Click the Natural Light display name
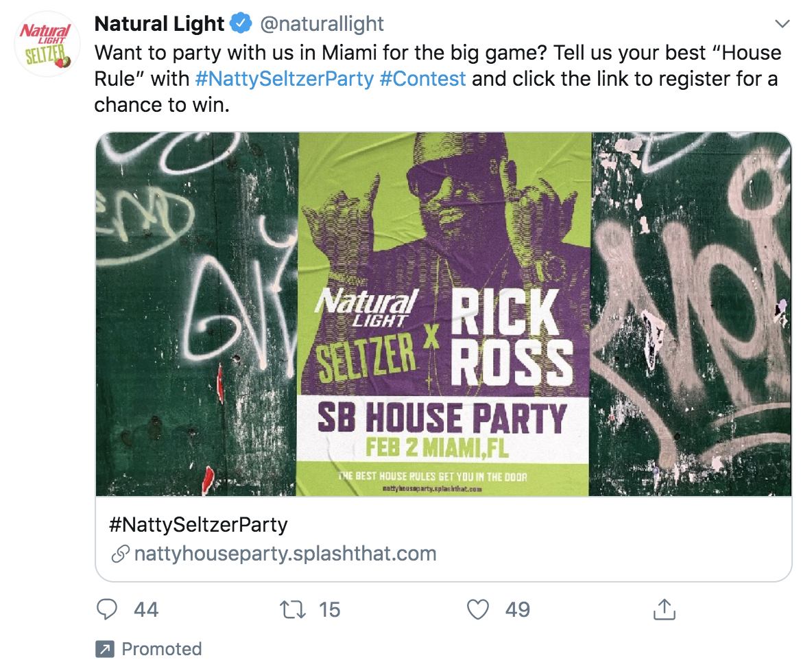 click(x=159, y=24)
